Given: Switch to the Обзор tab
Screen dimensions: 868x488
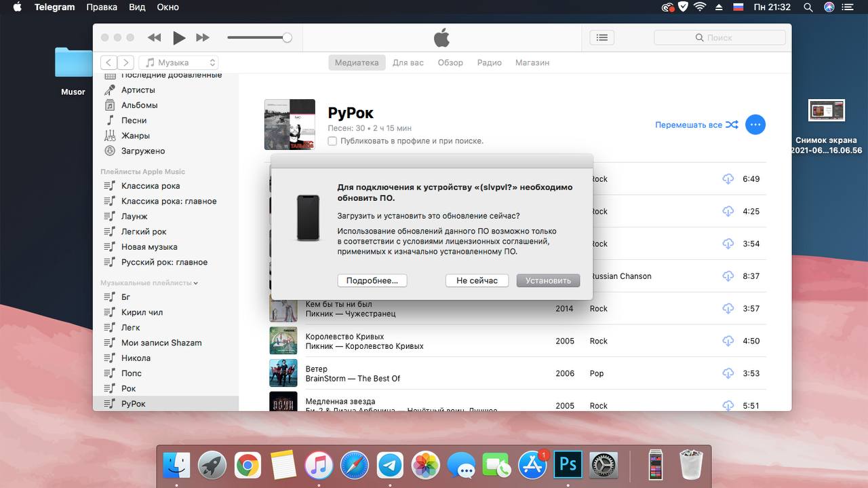Looking at the screenshot, I should click(x=450, y=62).
